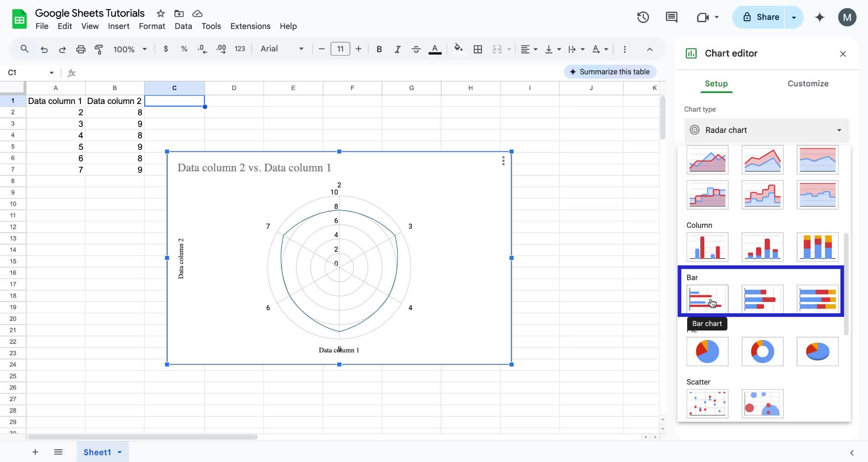Open version history
Image resolution: width=868 pixels, height=462 pixels.
click(643, 17)
